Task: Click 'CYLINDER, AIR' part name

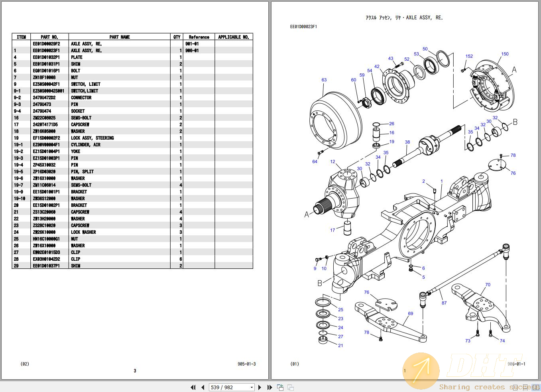Action: point(86,145)
